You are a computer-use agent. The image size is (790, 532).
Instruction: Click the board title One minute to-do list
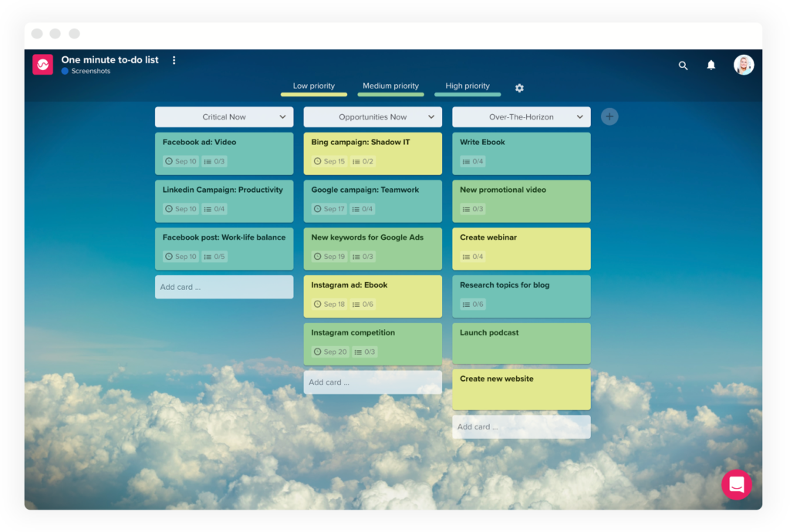(x=110, y=60)
